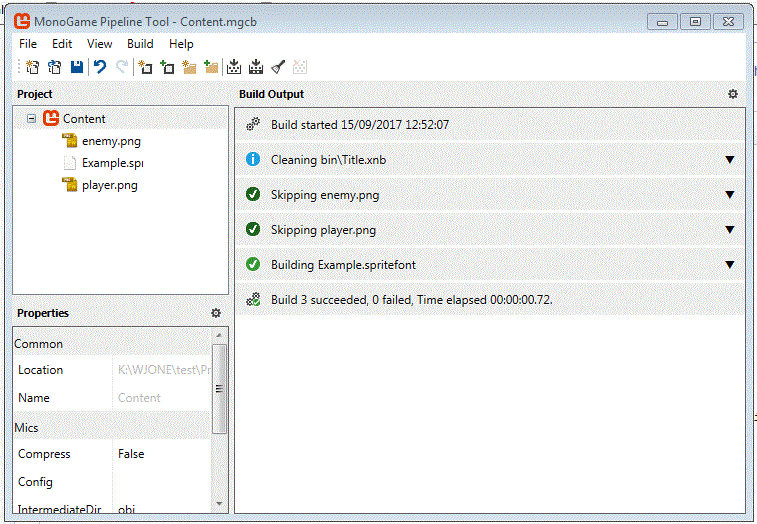Start Build from the toolbar icon
This screenshot has height=524, width=757.
click(x=234, y=67)
